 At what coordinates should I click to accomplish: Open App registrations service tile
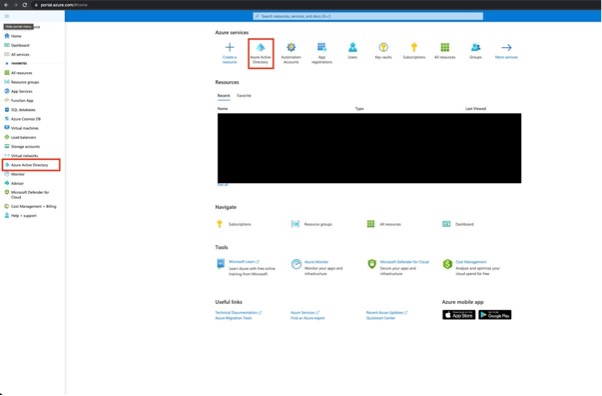(x=322, y=53)
